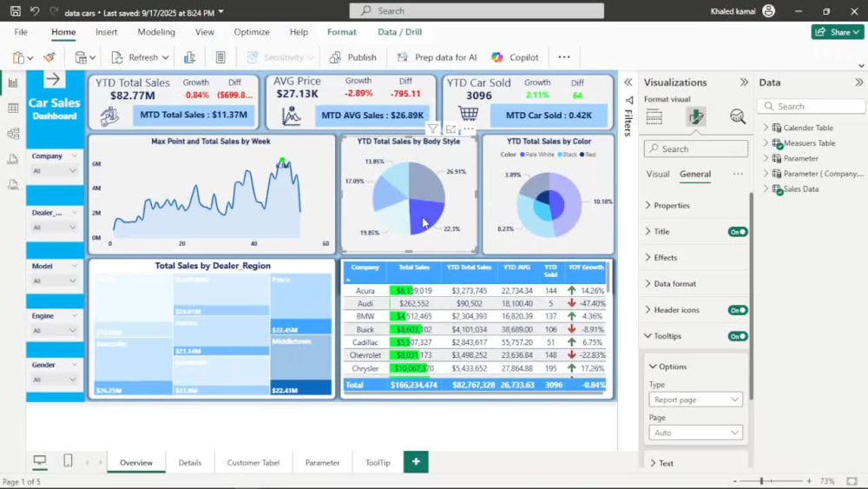Collapse the Visualizations pane
The height and width of the screenshot is (489, 868).
(744, 83)
